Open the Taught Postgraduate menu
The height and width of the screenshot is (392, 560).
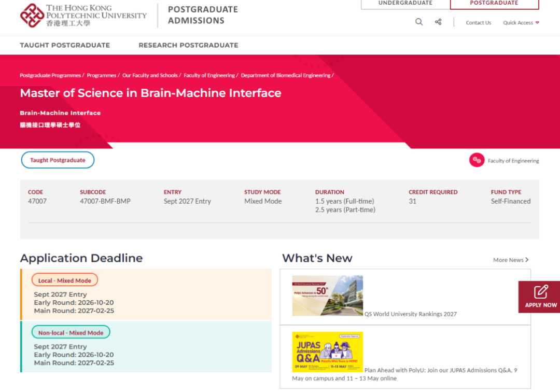click(x=65, y=45)
